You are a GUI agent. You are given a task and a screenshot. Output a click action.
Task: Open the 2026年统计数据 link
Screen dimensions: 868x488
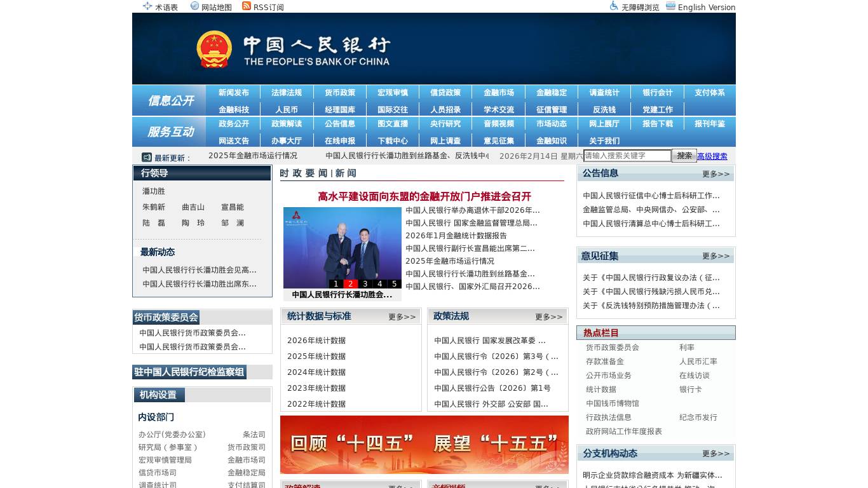point(316,340)
